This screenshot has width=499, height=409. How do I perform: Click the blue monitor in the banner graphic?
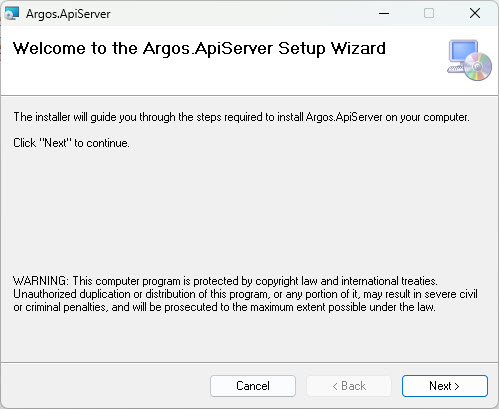pyautogui.click(x=463, y=52)
